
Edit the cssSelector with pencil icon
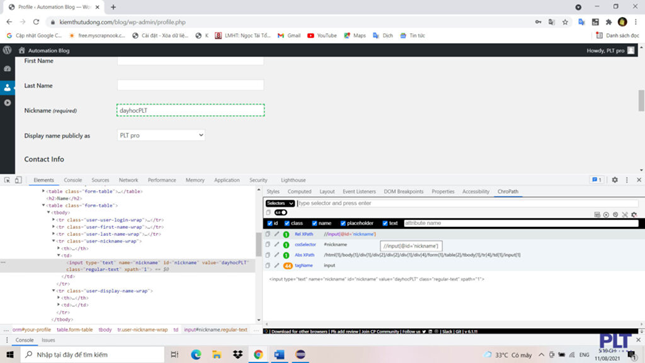coord(276,244)
